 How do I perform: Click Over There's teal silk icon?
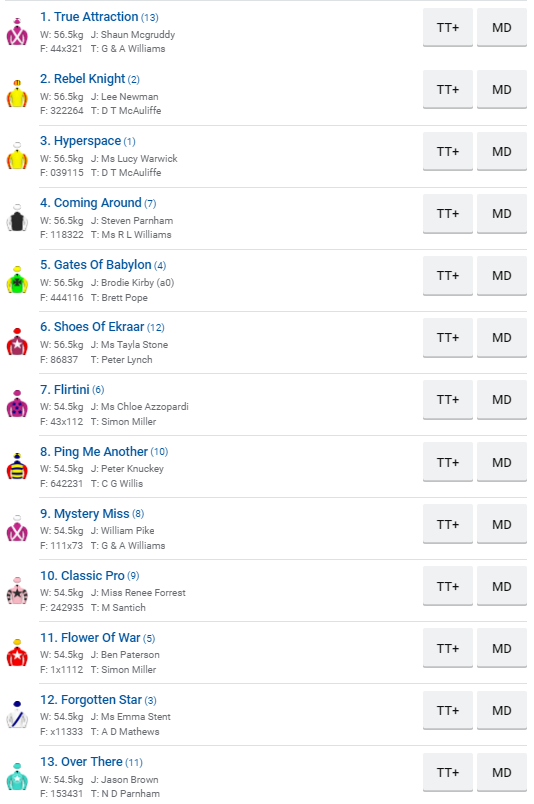[x=17, y=777]
